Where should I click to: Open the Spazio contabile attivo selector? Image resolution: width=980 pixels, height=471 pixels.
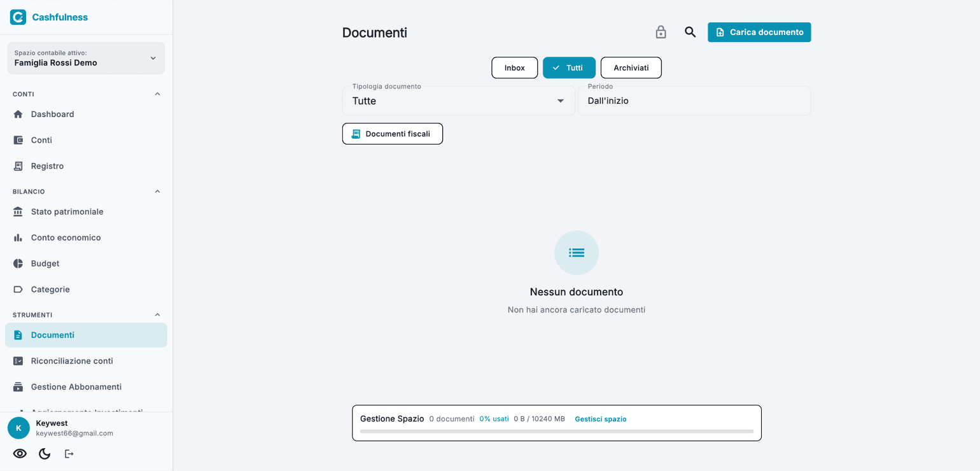coord(86,58)
